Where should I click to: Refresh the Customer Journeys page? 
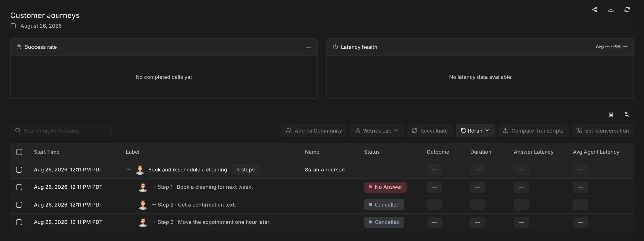click(x=627, y=10)
